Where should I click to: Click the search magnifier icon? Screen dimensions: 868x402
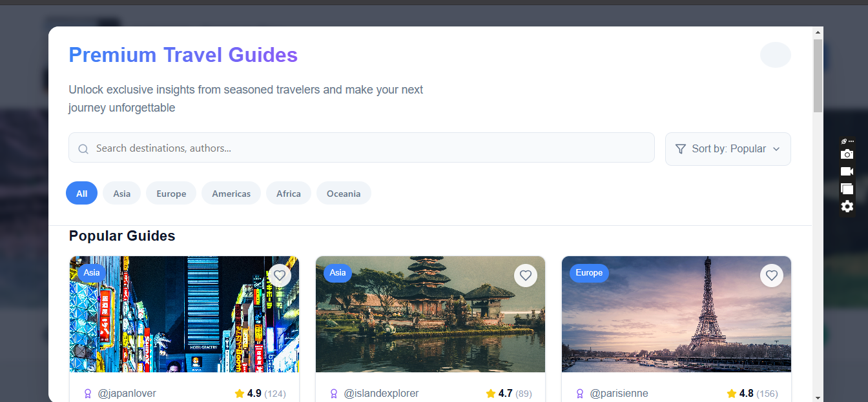click(x=83, y=149)
